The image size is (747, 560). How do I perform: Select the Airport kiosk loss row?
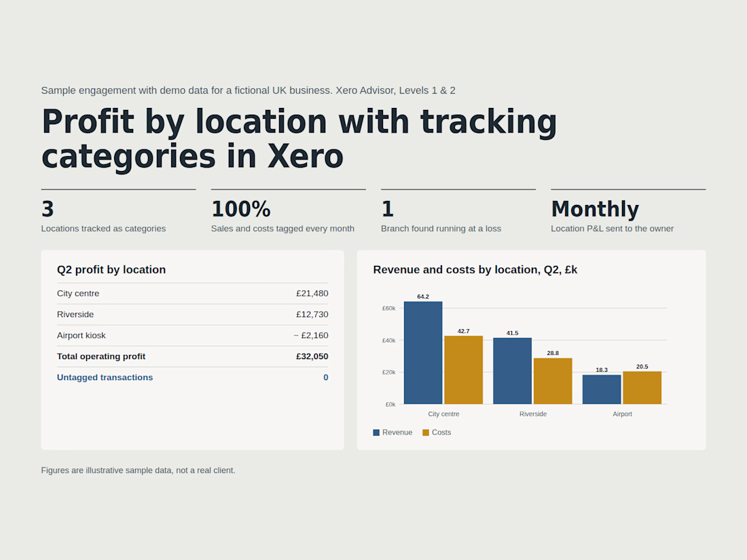coord(192,335)
